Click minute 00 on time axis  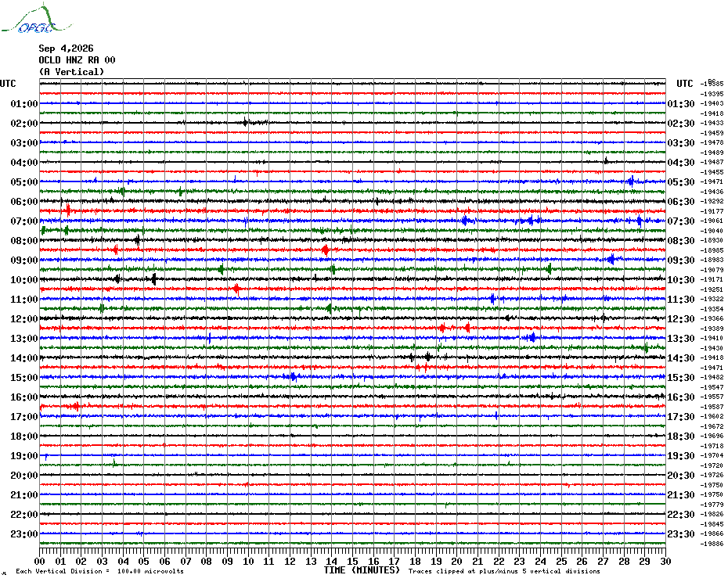[40, 562]
